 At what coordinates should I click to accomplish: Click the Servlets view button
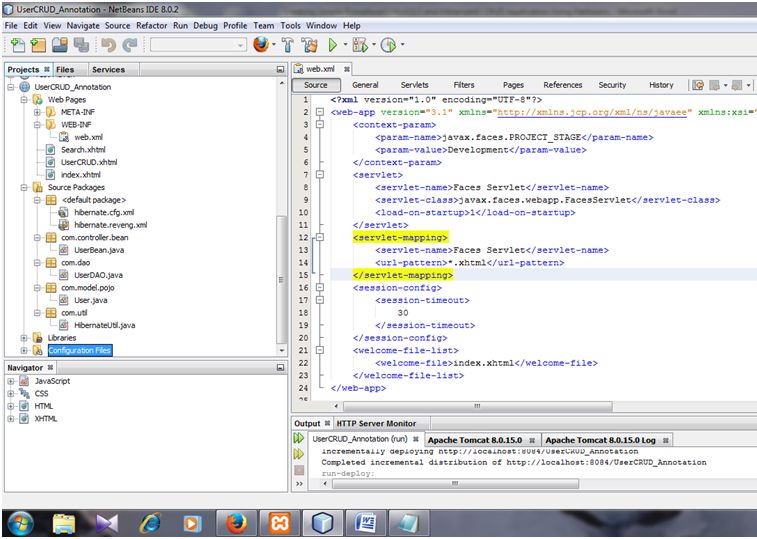[x=414, y=85]
